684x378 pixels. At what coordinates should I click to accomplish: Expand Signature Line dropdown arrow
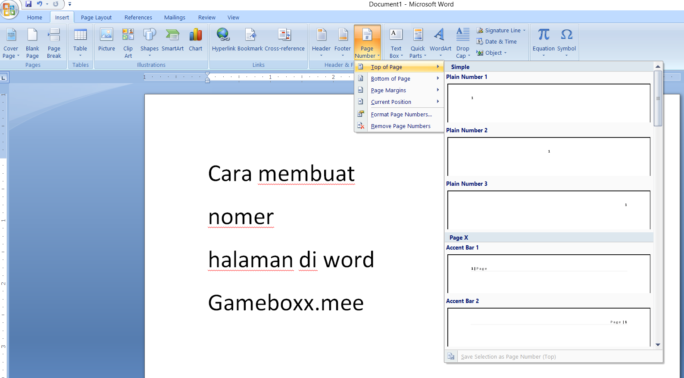(x=524, y=31)
